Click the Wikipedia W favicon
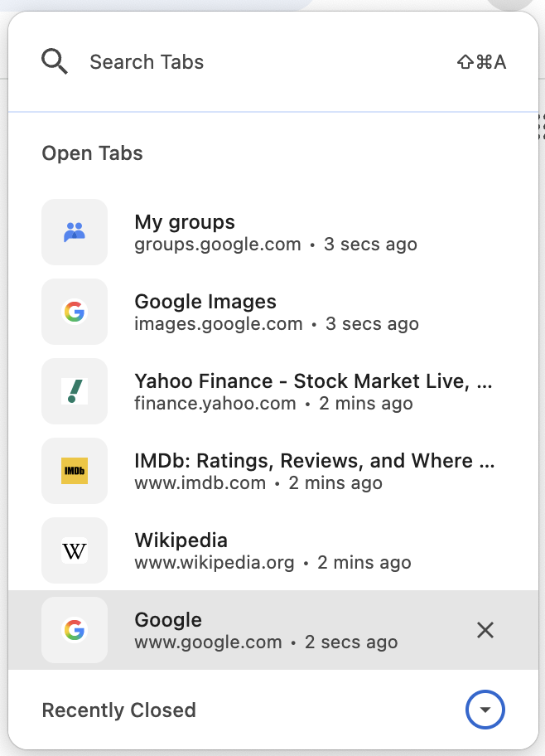Image resolution: width=545 pixels, height=756 pixels. (x=75, y=550)
